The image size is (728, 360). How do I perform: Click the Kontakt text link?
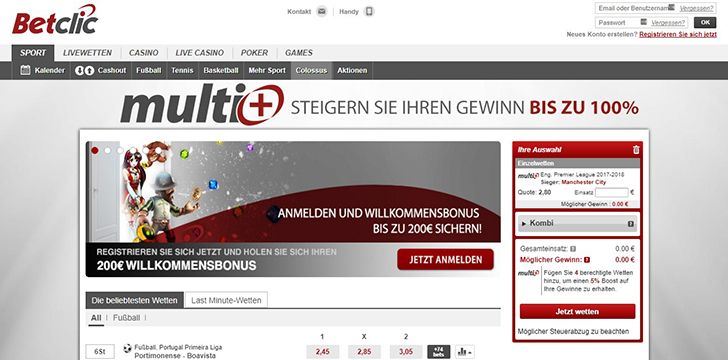tap(299, 12)
